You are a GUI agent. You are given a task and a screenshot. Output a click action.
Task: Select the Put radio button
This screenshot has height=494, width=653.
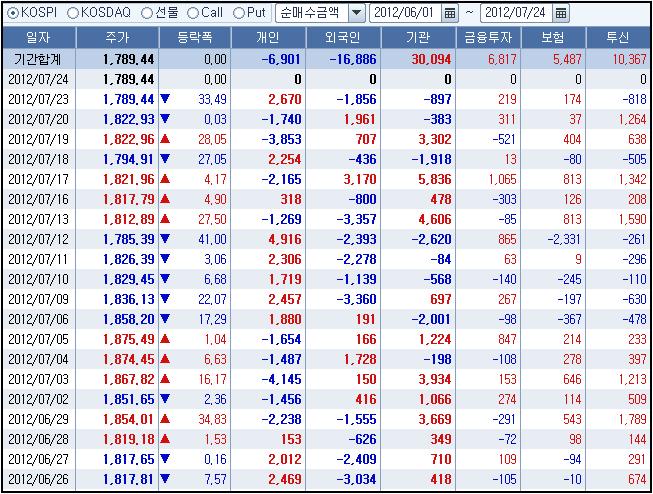239,13
